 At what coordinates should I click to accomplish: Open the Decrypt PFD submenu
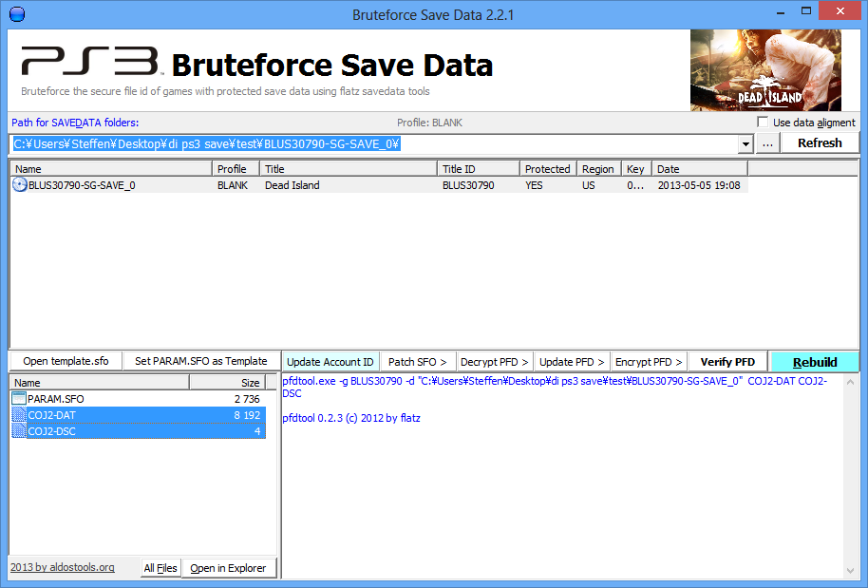[x=494, y=362]
